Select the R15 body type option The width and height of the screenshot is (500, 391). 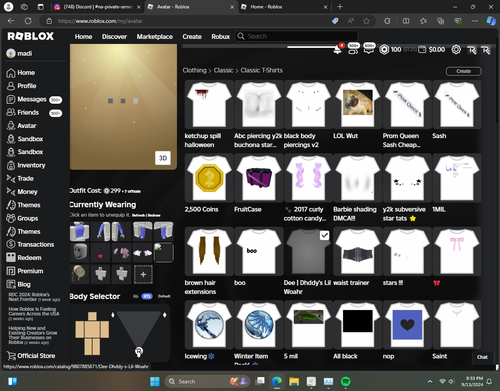point(147,296)
